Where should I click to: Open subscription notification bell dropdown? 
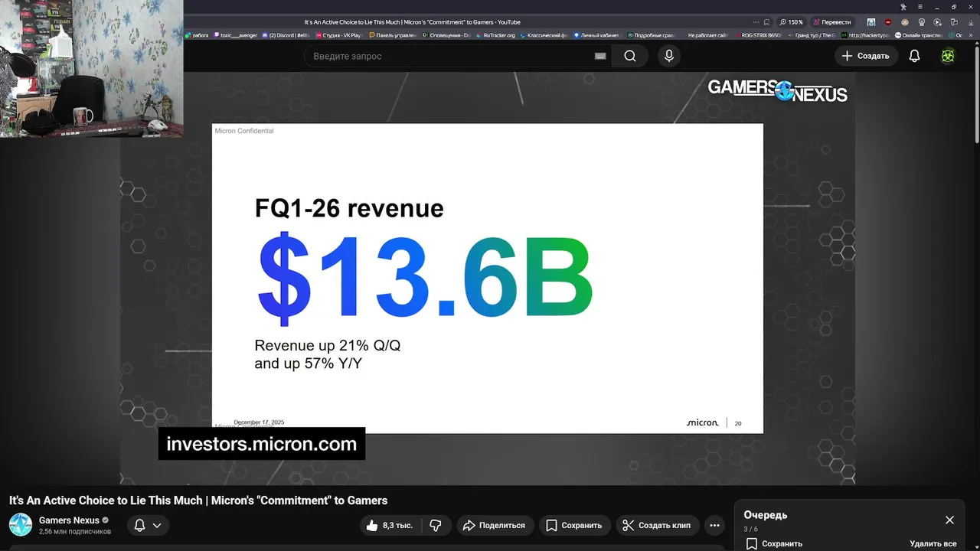click(148, 525)
